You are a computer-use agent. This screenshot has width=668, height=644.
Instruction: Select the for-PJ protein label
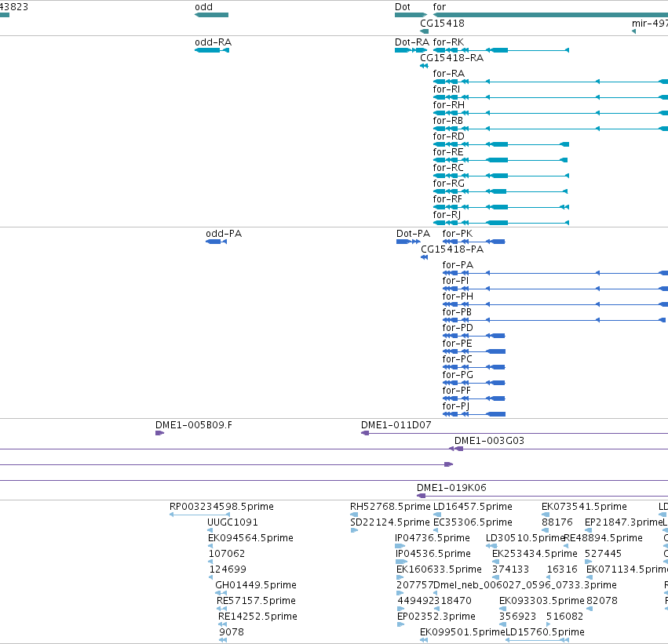click(456, 406)
